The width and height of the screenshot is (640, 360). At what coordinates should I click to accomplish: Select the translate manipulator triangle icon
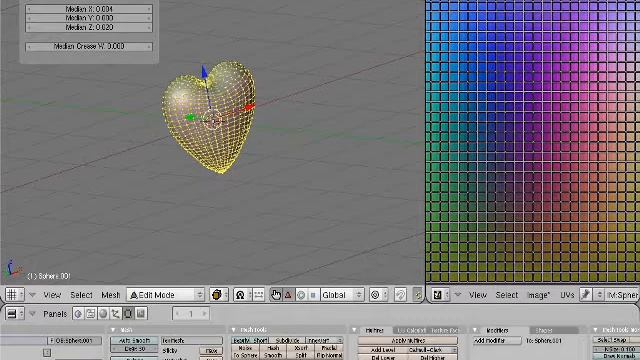tap(288, 295)
